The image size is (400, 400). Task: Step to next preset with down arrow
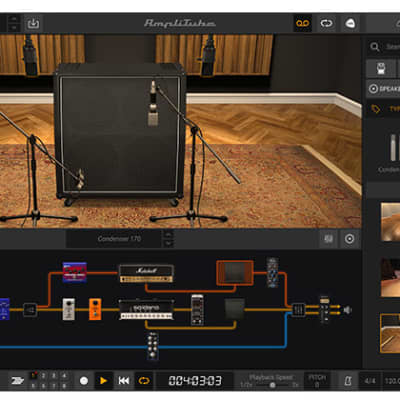pos(13,28)
